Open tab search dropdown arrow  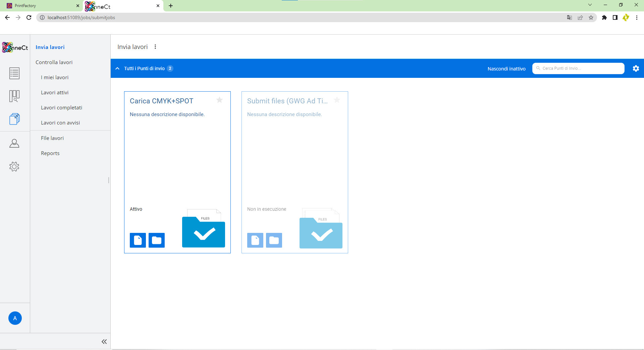click(590, 5)
